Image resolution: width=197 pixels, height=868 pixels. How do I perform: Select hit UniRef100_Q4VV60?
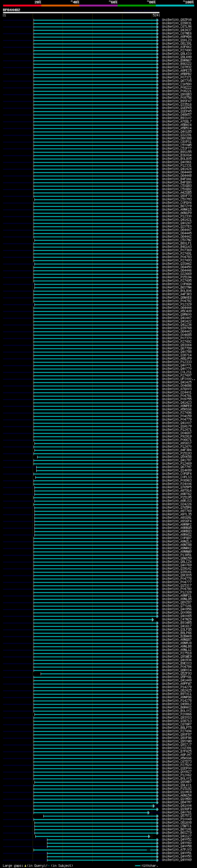pyautogui.click(x=177, y=843)
